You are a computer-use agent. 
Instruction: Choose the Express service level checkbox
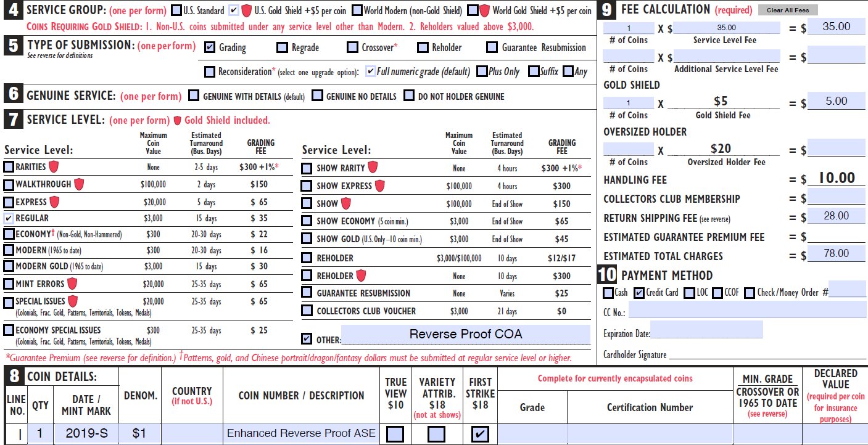[x=9, y=202]
